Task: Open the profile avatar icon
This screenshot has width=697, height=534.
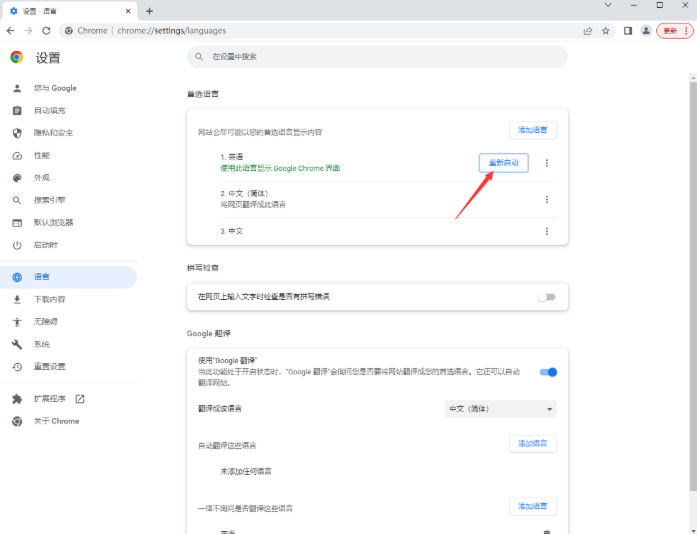Action: tap(646, 31)
